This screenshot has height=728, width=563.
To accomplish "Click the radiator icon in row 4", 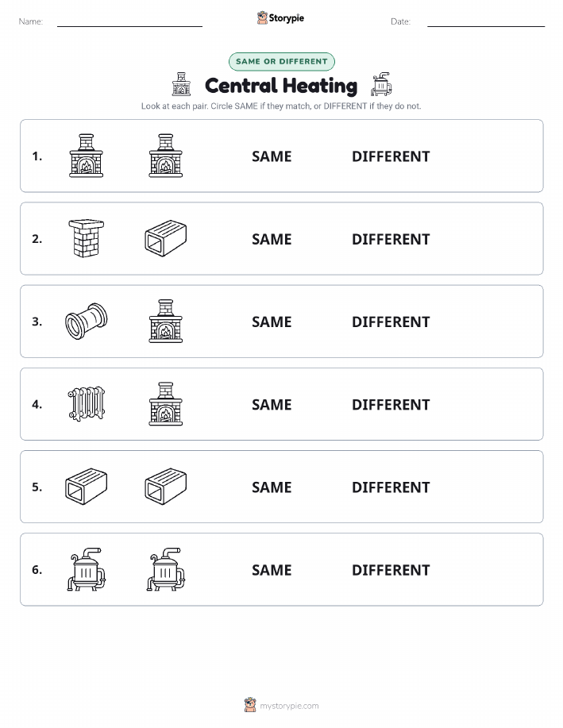I will (87, 404).
